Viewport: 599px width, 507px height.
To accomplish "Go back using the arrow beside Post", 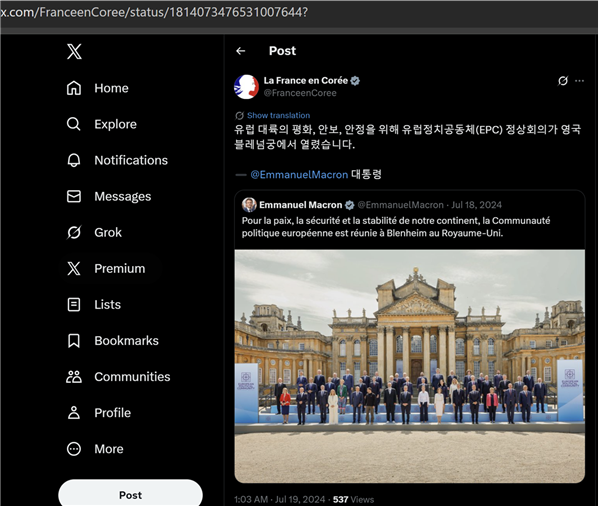I will [241, 51].
